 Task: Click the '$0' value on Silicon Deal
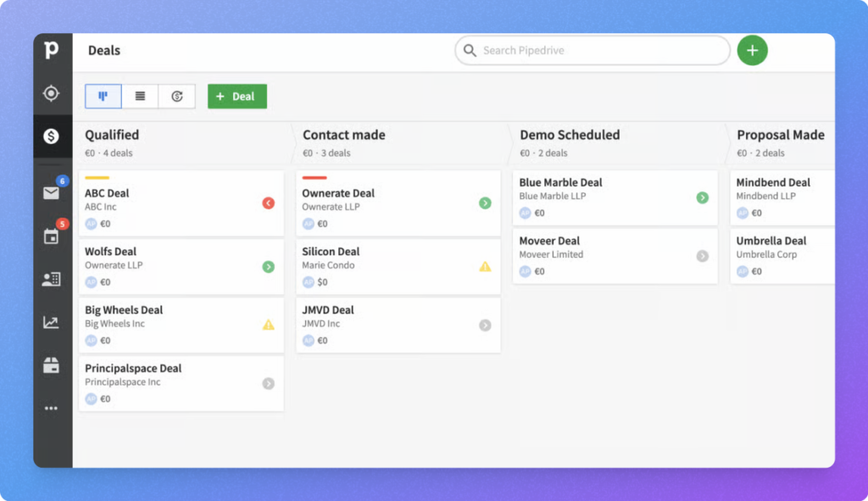tap(323, 281)
